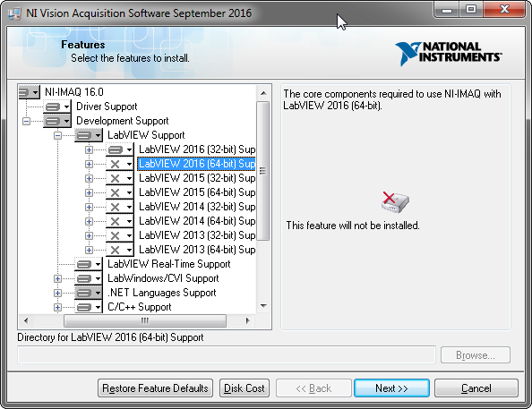Open the Disk Cost dialog
The width and height of the screenshot is (532, 409).
[x=245, y=388]
